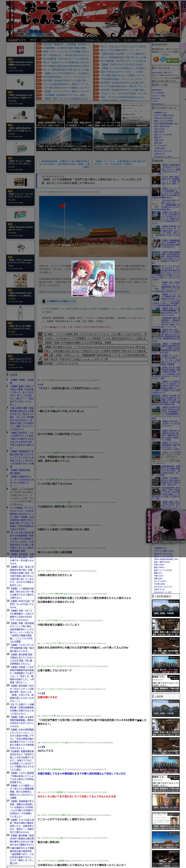Open 5ch公式アンテナ in the nav bar

click(17, 40)
